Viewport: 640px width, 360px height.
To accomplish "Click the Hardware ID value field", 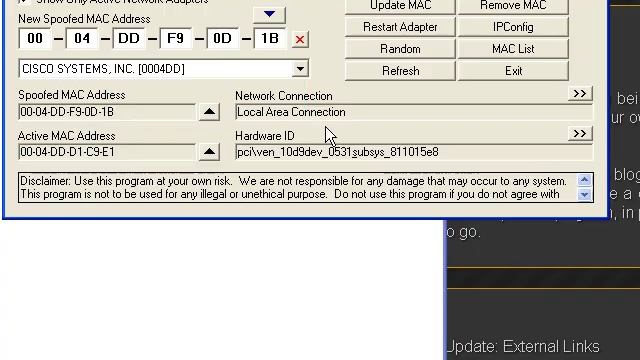I will 414,152.
